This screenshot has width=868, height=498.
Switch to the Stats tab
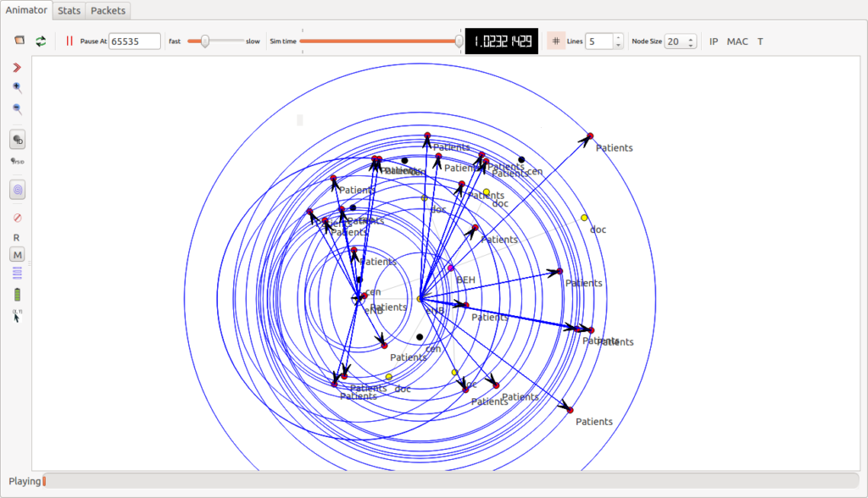pos(68,10)
